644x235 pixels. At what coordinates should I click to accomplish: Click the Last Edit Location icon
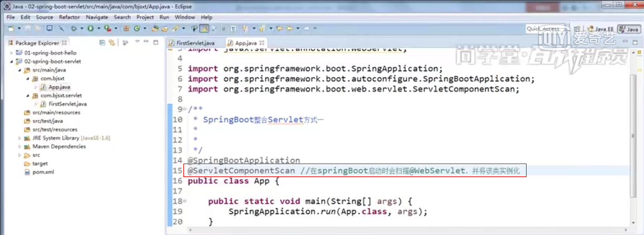click(280, 28)
